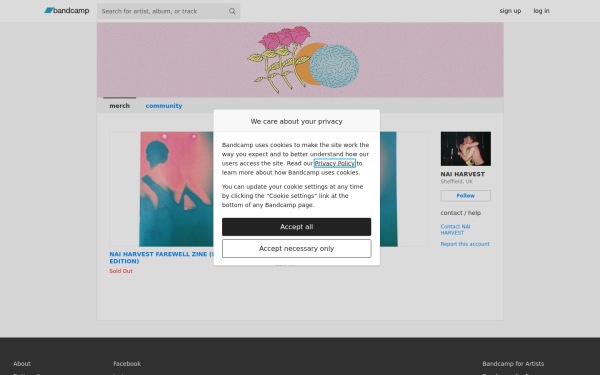Image resolution: width=600 pixels, height=375 pixels.
Task: Choose Accept necessary only
Action: pyautogui.click(x=297, y=249)
